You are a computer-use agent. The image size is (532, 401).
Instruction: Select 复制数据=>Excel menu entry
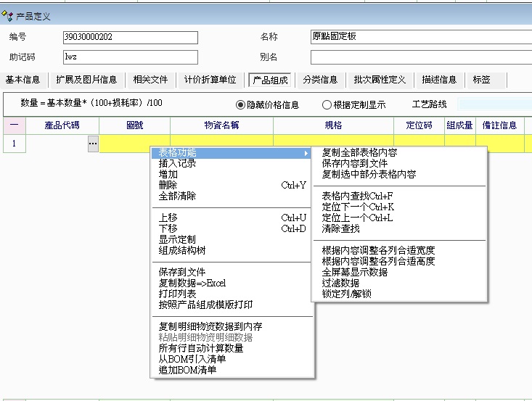pyautogui.click(x=192, y=283)
